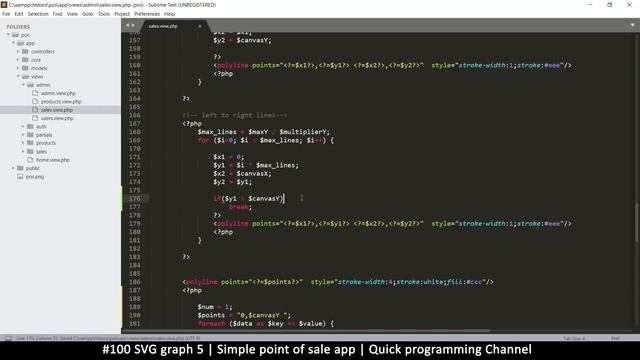Open the Goto menu
This screenshot has height=360, width=640.
coord(87,14)
